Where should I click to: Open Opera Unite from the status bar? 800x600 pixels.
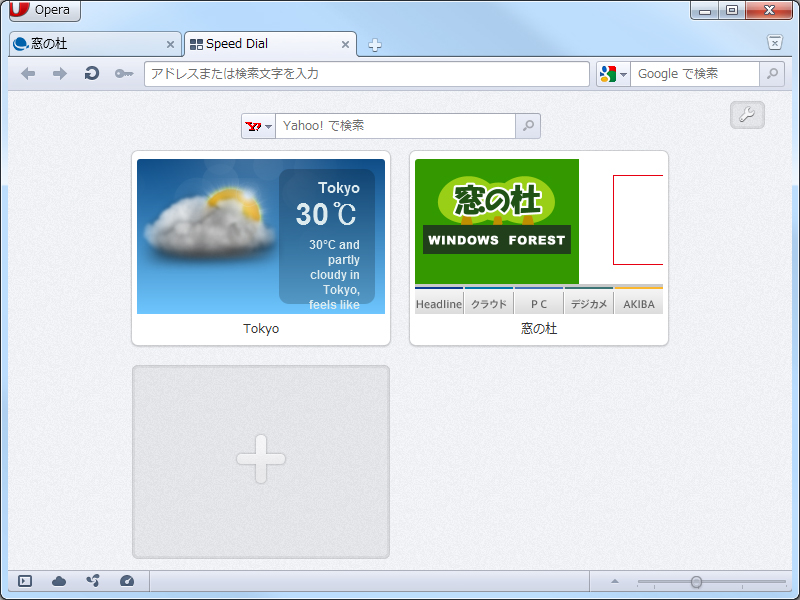coord(92,581)
